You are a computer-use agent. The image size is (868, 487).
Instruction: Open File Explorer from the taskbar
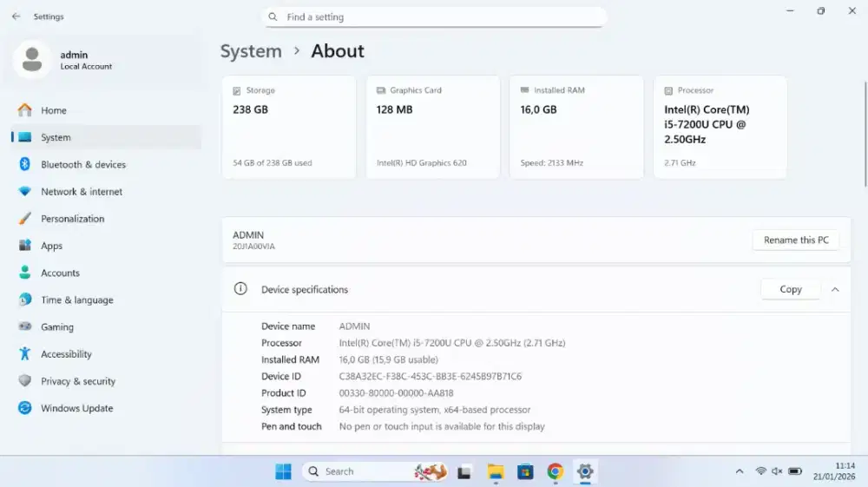[x=496, y=471]
